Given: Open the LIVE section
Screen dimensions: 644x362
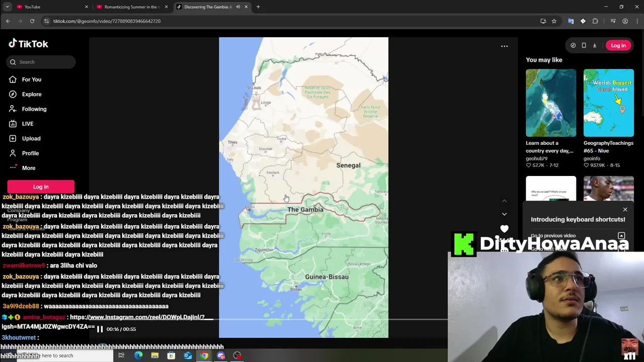Looking at the screenshot, I should (27, 124).
